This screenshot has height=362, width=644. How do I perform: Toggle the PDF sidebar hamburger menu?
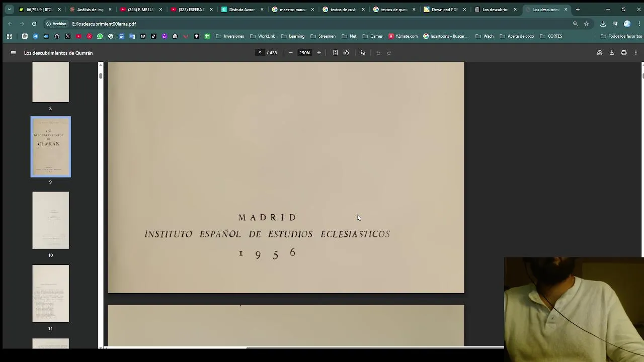tap(14, 53)
